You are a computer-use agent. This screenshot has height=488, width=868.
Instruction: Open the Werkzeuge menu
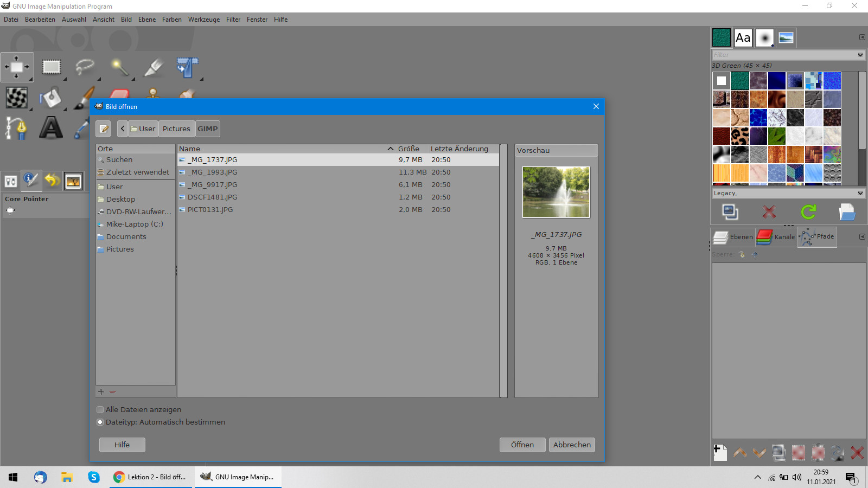pos(204,20)
